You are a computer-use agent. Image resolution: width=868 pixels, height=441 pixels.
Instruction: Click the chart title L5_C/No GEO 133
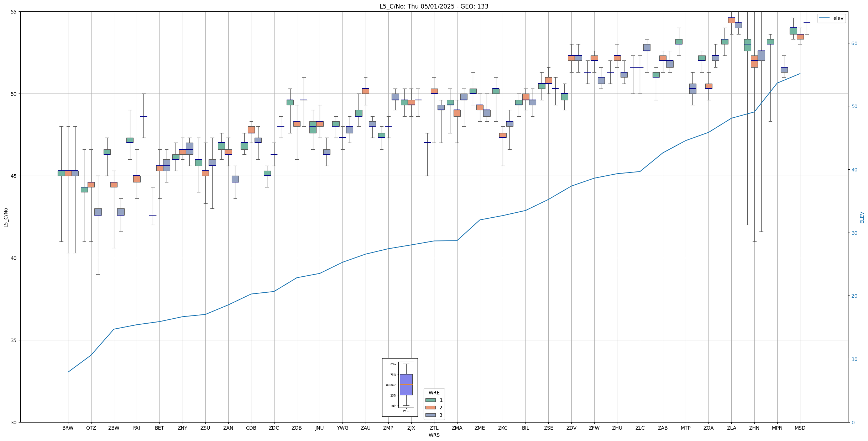point(434,6)
